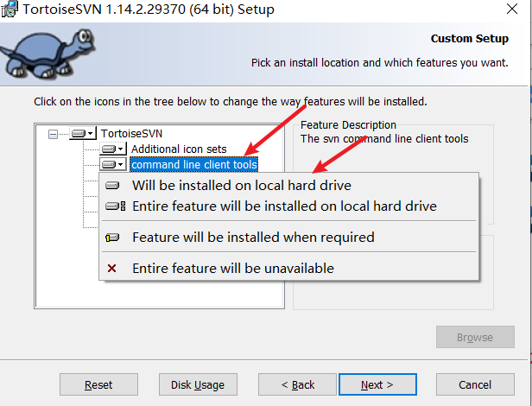Open command line client tools feature dropdown
This screenshot has height=406, width=532.
click(x=113, y=164)
